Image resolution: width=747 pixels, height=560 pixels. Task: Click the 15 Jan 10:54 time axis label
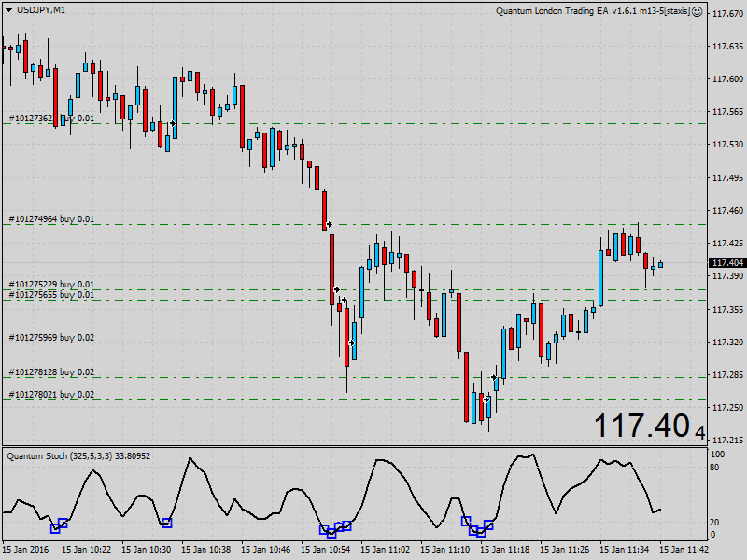[325, 549]
